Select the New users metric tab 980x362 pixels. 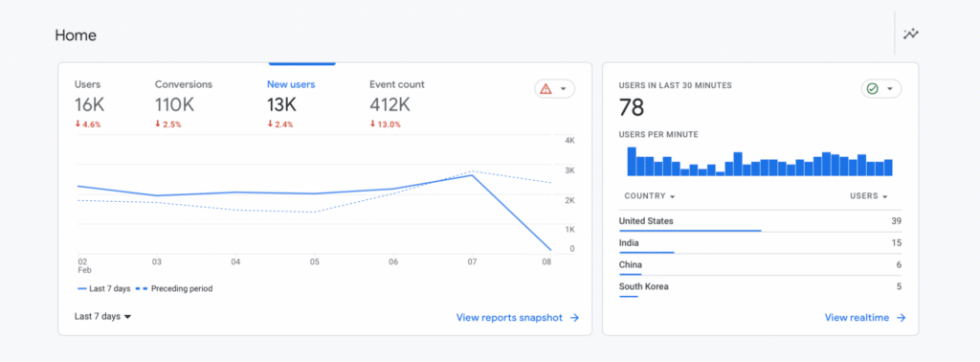pyautogui.click(x=291, y=104)
